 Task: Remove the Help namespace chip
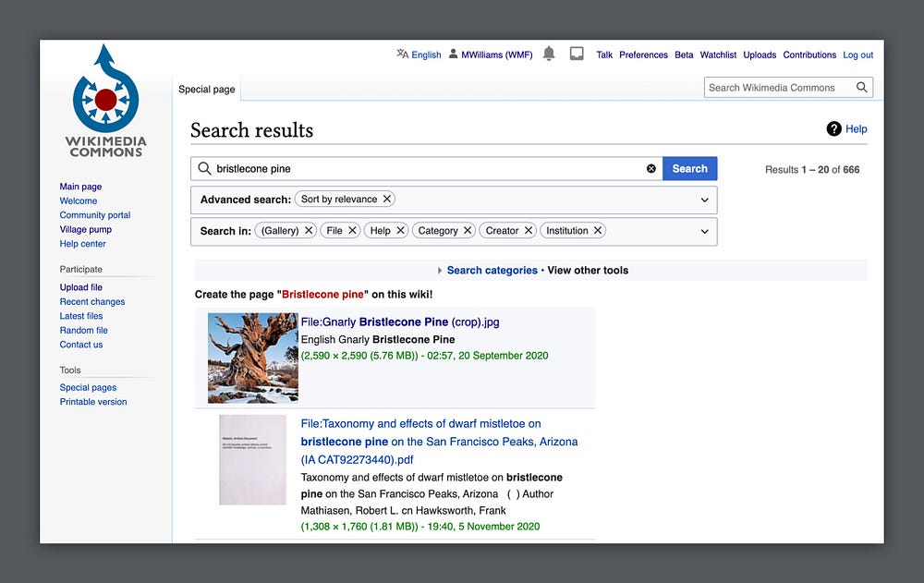(401, 230)
